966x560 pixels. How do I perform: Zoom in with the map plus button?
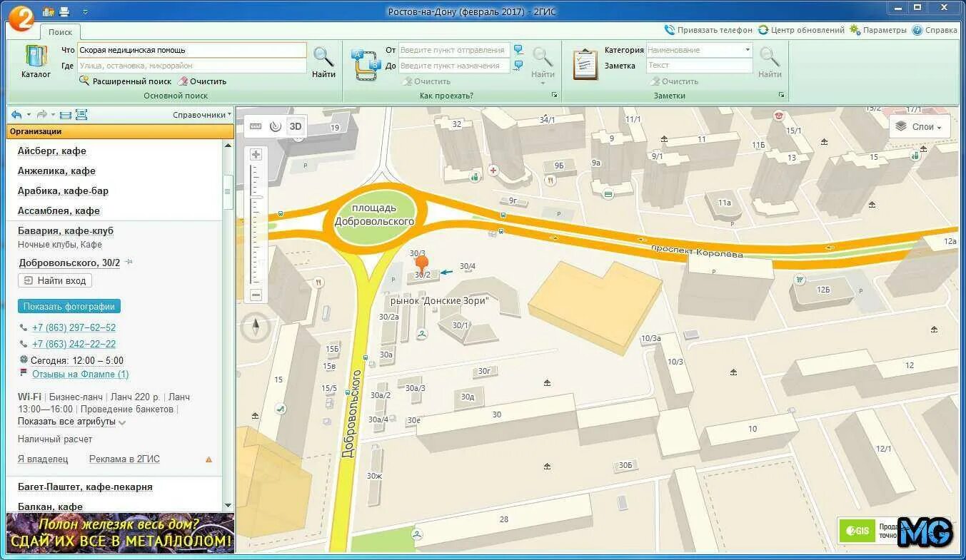pos(256,154)
